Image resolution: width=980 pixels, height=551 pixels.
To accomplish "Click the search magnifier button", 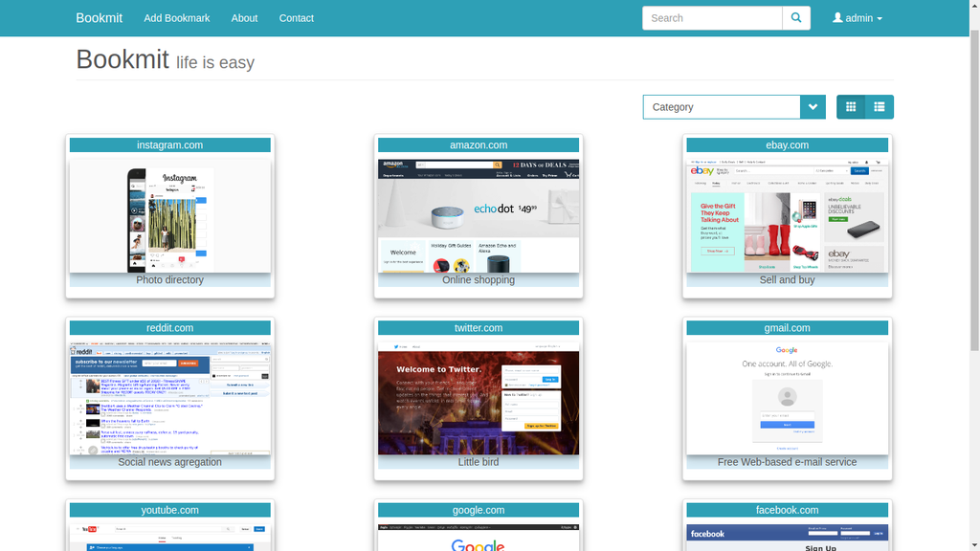I will [796, 18].
